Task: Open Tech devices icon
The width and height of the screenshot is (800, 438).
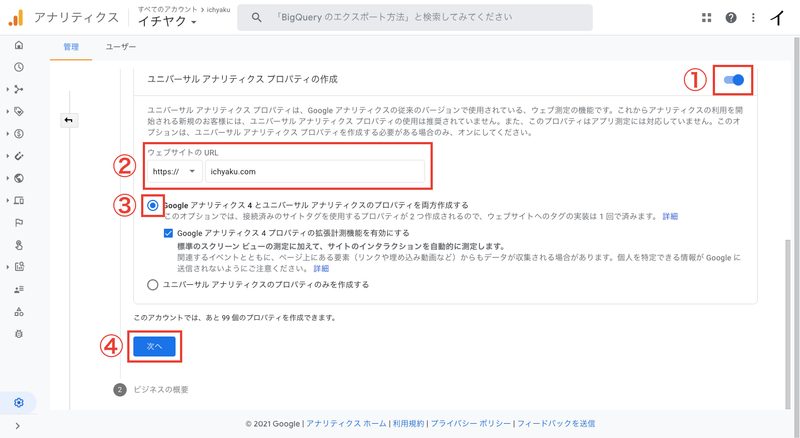Action: coord(19,200)
